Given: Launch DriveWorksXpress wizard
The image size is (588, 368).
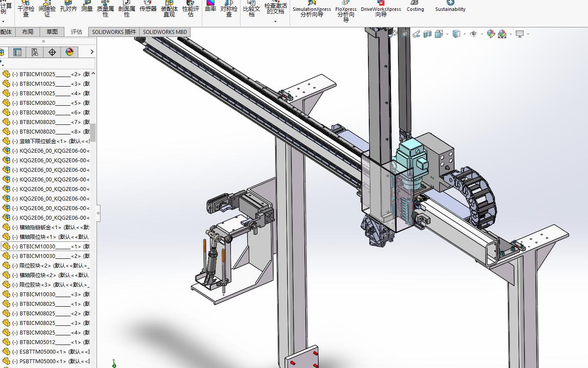Looking at the screenshot, I should 381,9.
